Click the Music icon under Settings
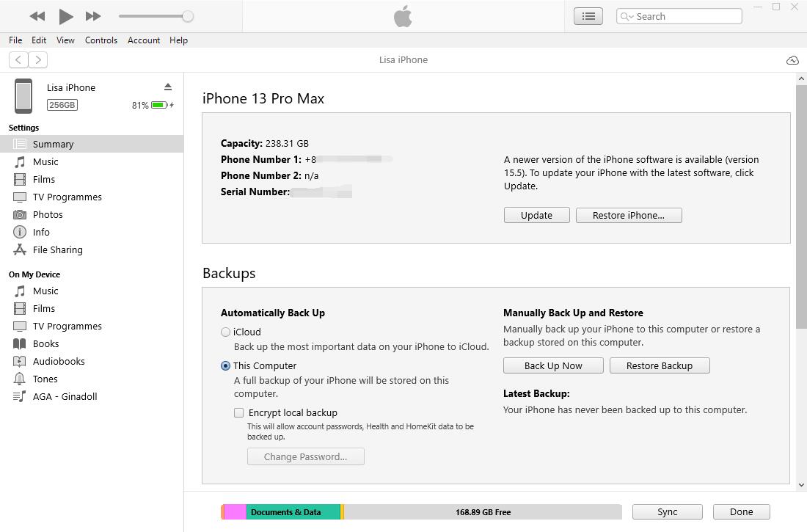The image size is (807, 532). (x=20, y=161)
